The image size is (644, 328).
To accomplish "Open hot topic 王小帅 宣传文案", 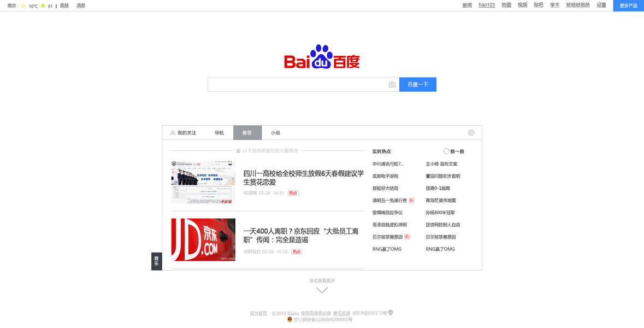I will click(441, 163).
